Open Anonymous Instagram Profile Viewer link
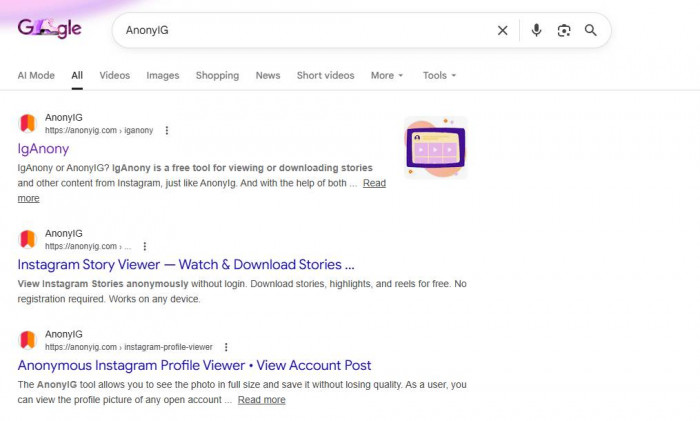700x421 pixels. (194, 365)
